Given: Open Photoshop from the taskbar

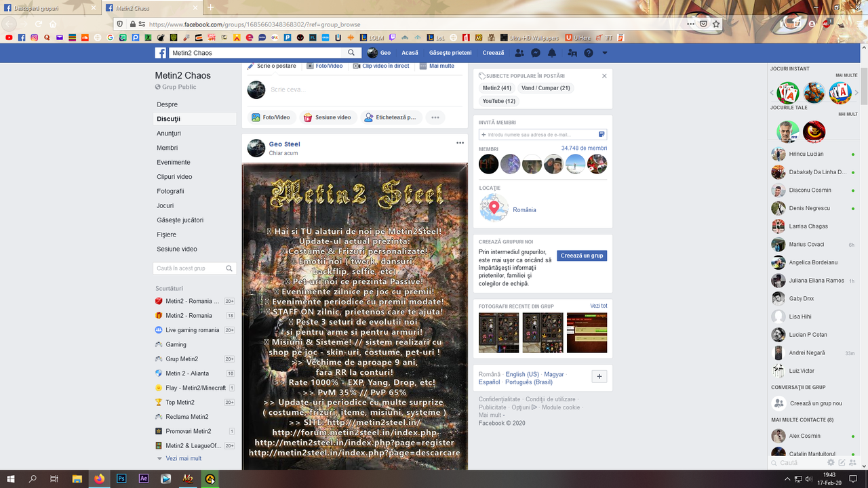Looking at the screenshot, I should click(121, 479).
